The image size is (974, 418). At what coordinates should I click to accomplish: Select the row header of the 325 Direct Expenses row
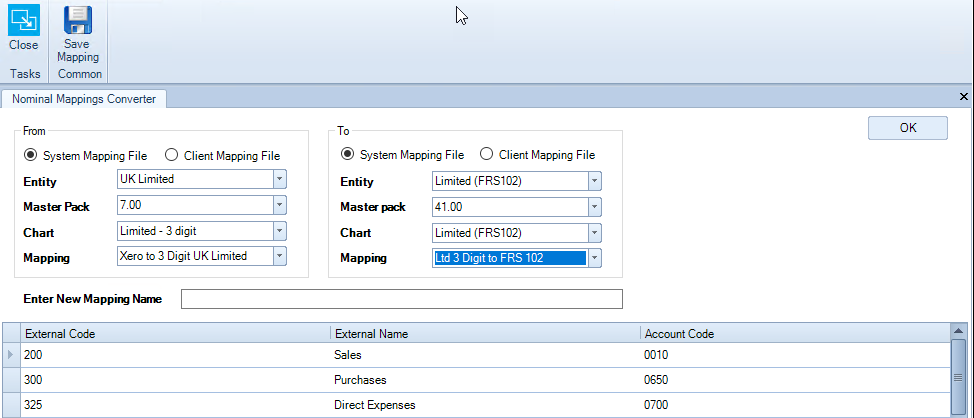point(12,405)
